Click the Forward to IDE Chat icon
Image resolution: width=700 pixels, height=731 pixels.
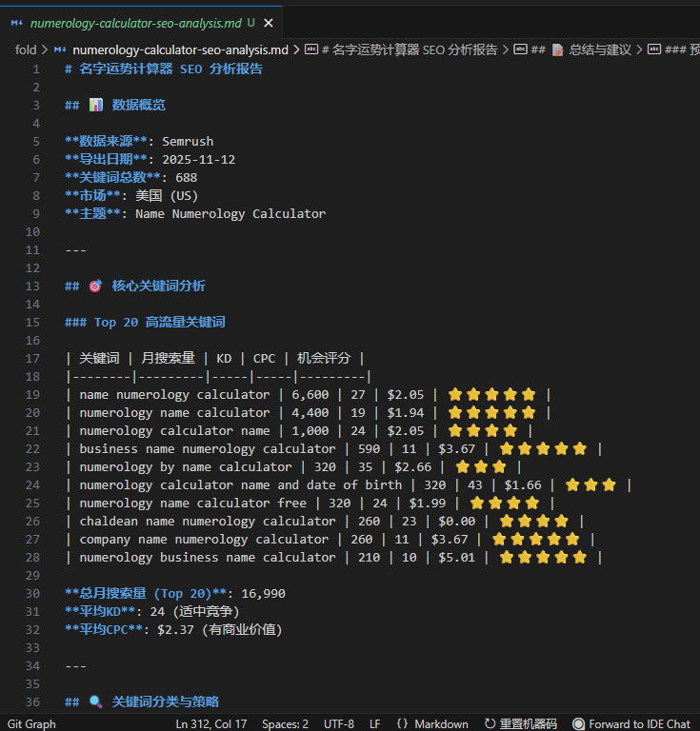(x=578, y=723)
